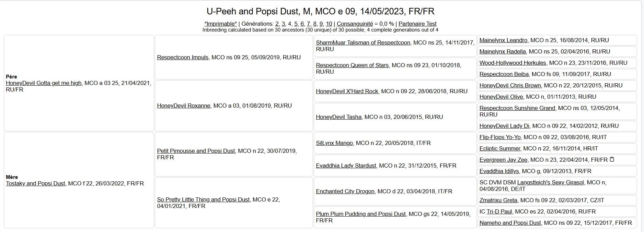Open father HoneyDevil Gotta get me high
This screenshot has height=232, width=644.
[x=44, y=83]
